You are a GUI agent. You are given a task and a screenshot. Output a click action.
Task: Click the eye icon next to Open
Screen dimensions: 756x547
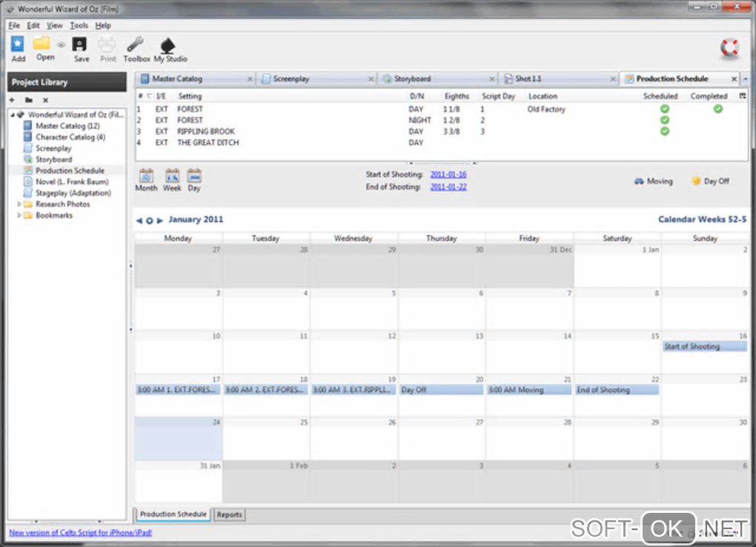(62, 45)
